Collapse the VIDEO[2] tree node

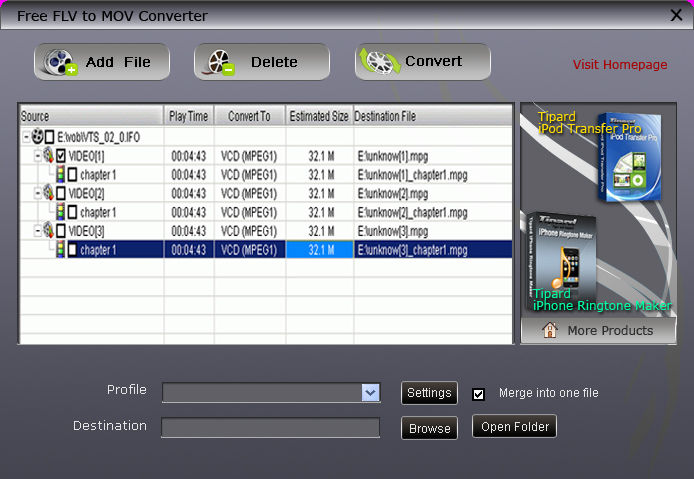[x=37, y=193]
